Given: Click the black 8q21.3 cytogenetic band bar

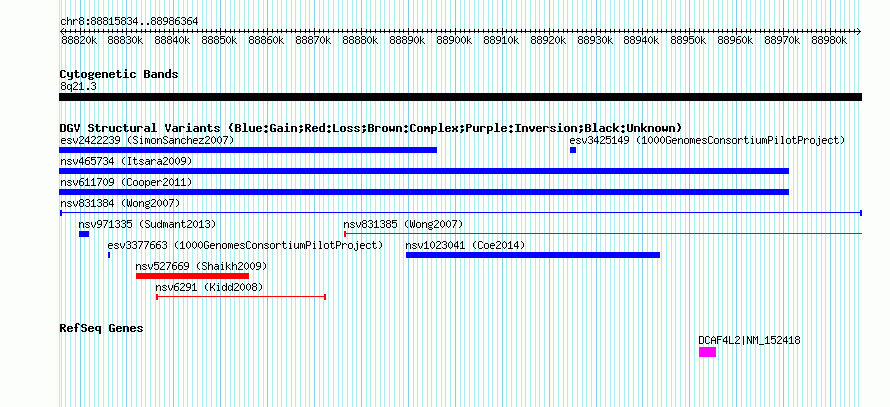Looking at the screenshot, I should click(460, 97).
